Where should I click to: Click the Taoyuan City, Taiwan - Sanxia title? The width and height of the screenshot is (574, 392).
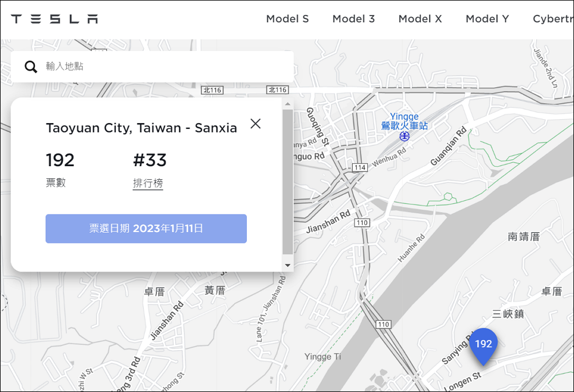[x=141, y=128]
